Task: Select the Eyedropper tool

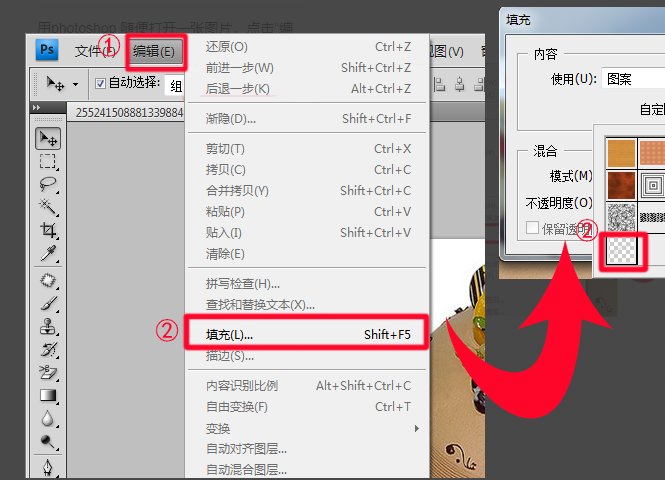Action: (x=48, y=253)
